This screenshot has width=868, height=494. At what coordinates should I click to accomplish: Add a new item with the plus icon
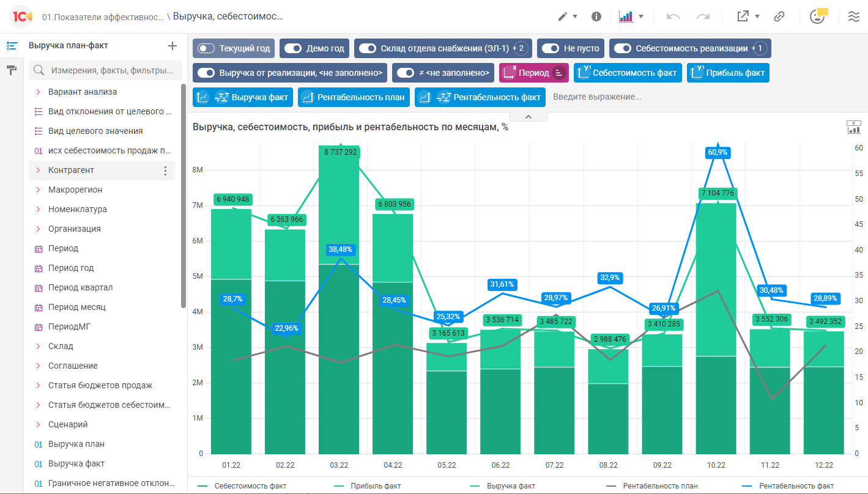click(172, 46)
